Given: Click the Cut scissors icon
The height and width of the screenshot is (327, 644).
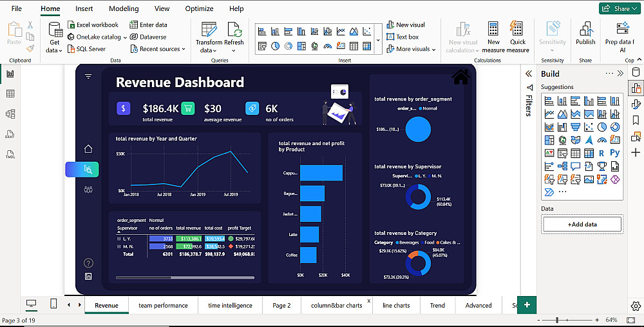Looking at the screenshot, I should tap(30, 25).
